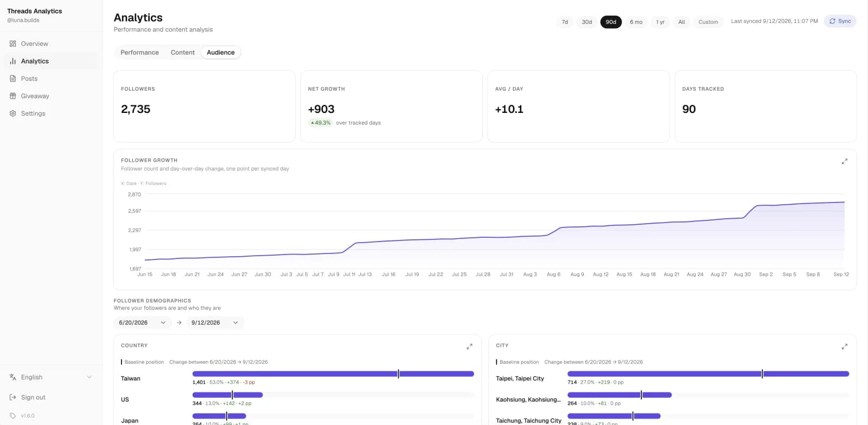Click the Followers 2,735 card
868x425 pixels.
pos(205,106)
